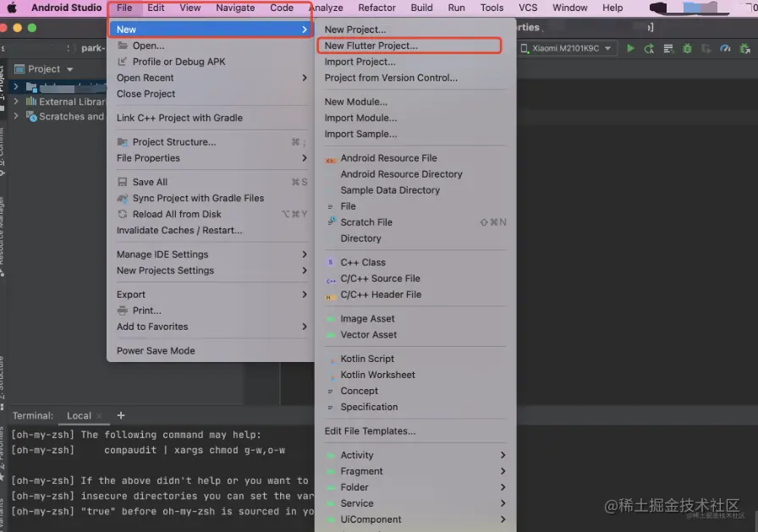758x532 pixels.
Task: Open the New Projects Settings submenu
Action: click(211, 271)
